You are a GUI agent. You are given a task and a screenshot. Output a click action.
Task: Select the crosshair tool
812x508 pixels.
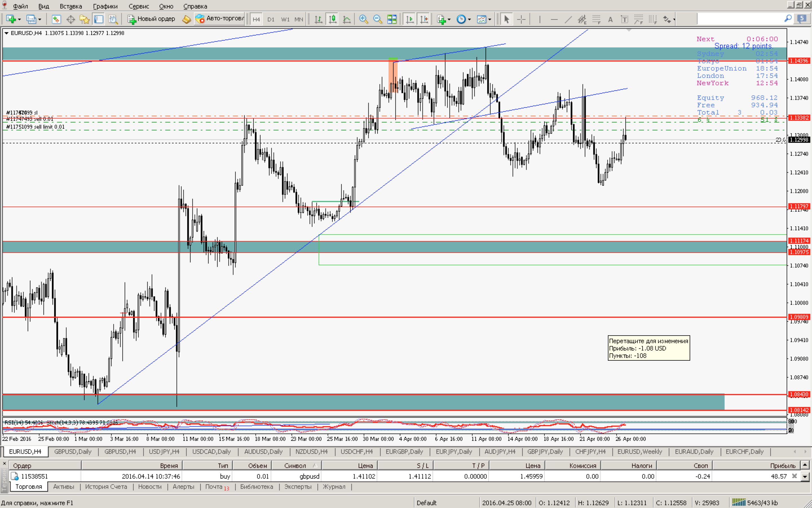point(521,19)
